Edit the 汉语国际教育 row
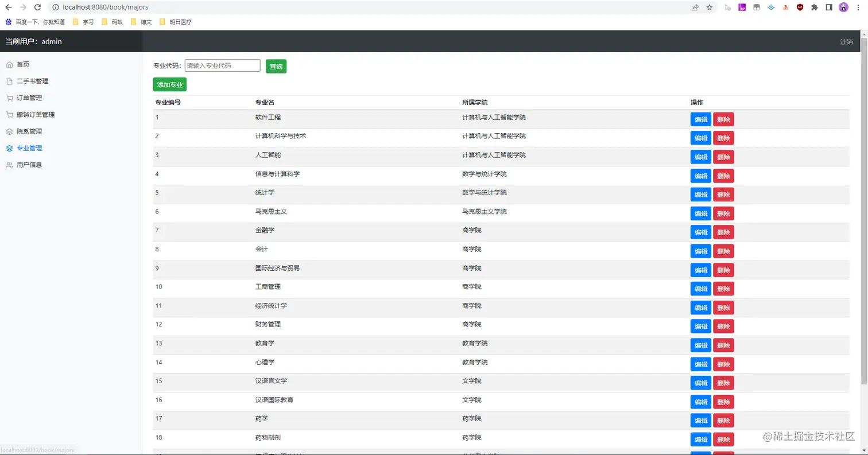Screen dimensions: 868x455 click(701, 402)
